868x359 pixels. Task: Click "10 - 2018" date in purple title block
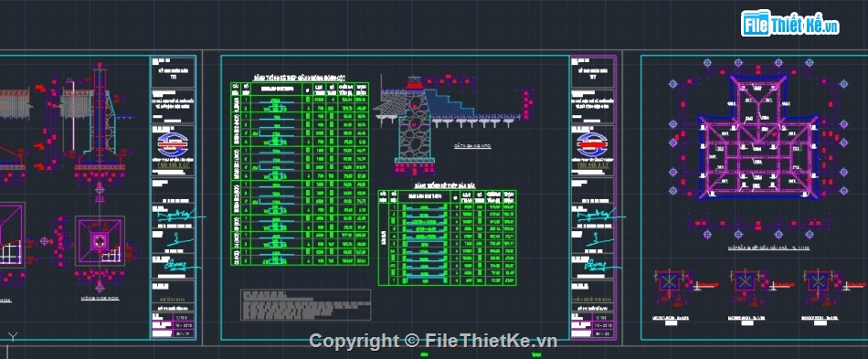point(602,326)
